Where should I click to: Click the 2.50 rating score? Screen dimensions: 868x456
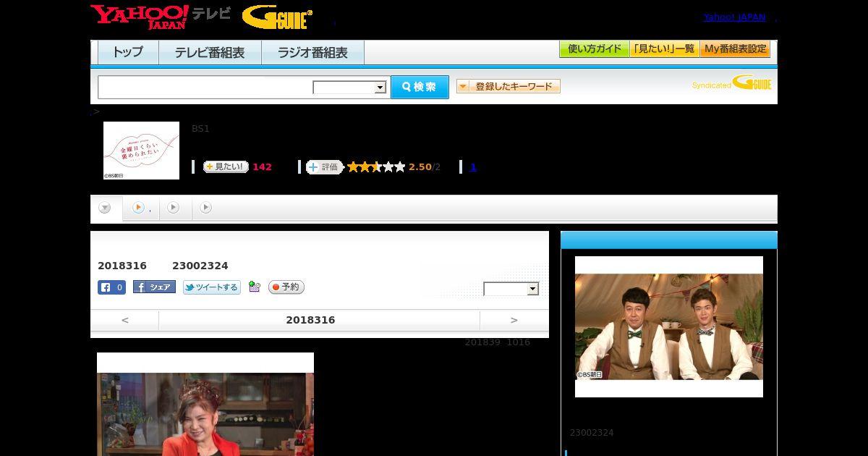tap(420, 167)
